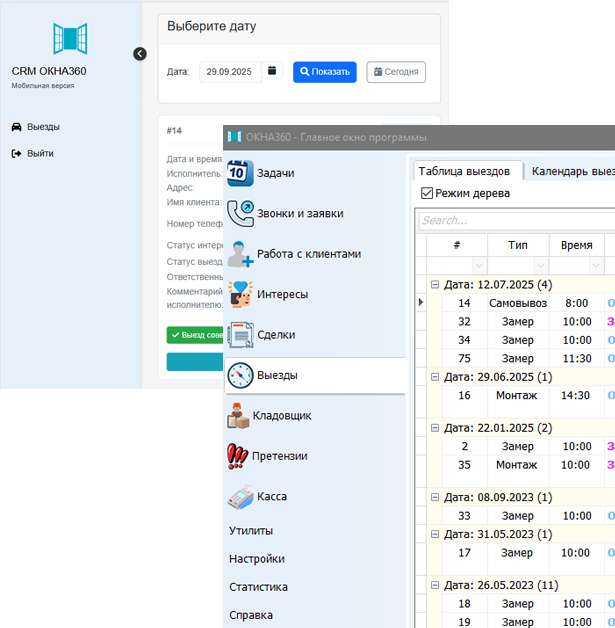The width and height of the screenshot is (615, 628).
Task: Open the Интересы section icon
Action: click(240, 294)
